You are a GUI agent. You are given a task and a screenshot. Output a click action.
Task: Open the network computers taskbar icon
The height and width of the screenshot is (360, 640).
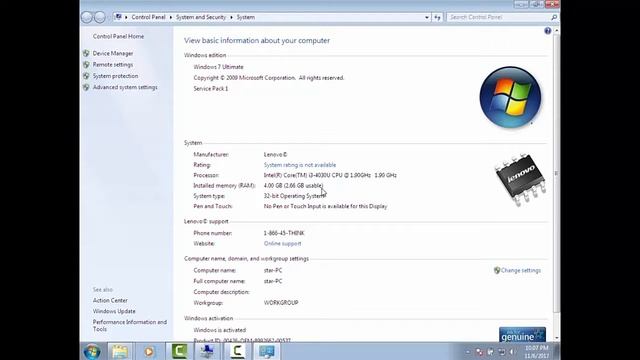coord(207,351)
